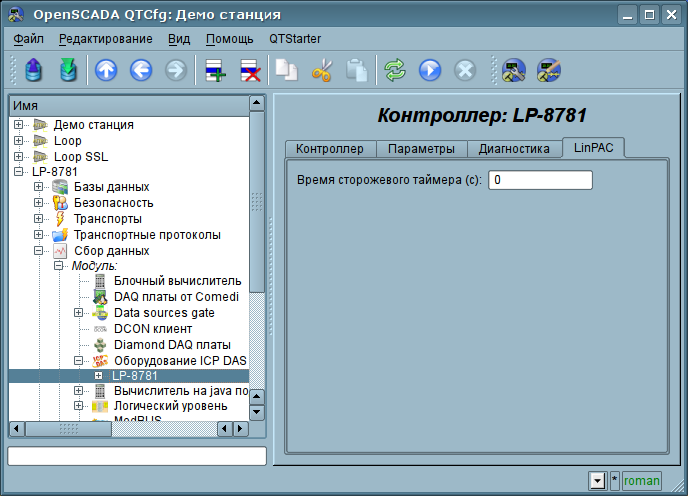Image resolution: width=688 pixels, height=496 pixels.
Task: Switch to the Параметры tab
Action: (x=421, y=149)
